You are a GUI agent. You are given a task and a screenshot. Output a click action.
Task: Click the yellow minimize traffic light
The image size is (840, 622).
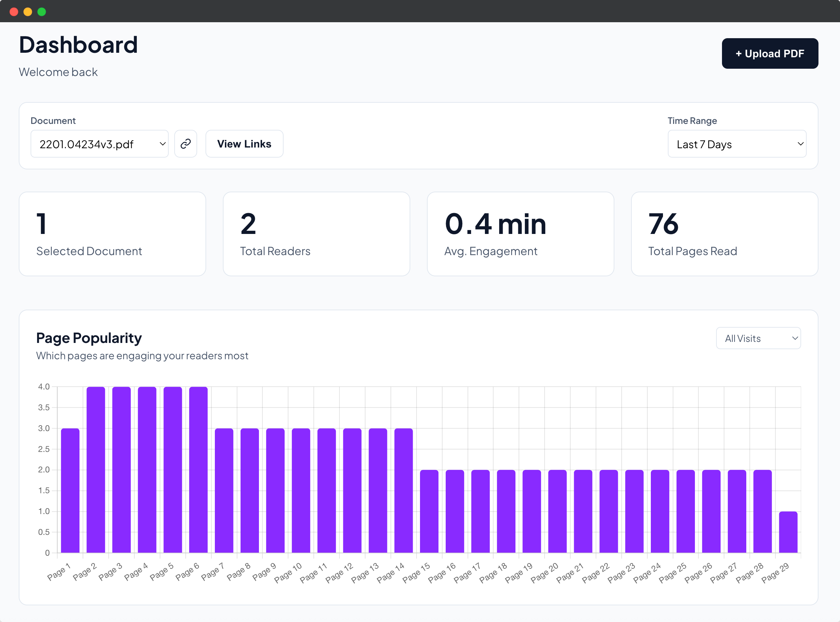pos(27,11)
